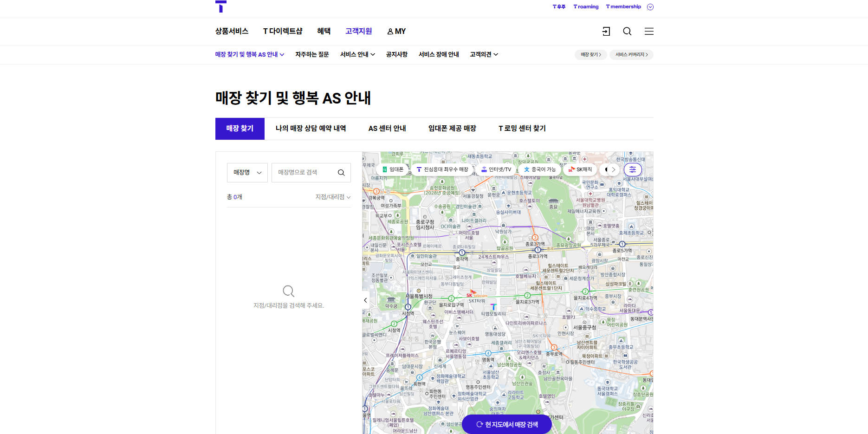Open the hamburger menu icon
Screen dimensions: 868x434
649,31
